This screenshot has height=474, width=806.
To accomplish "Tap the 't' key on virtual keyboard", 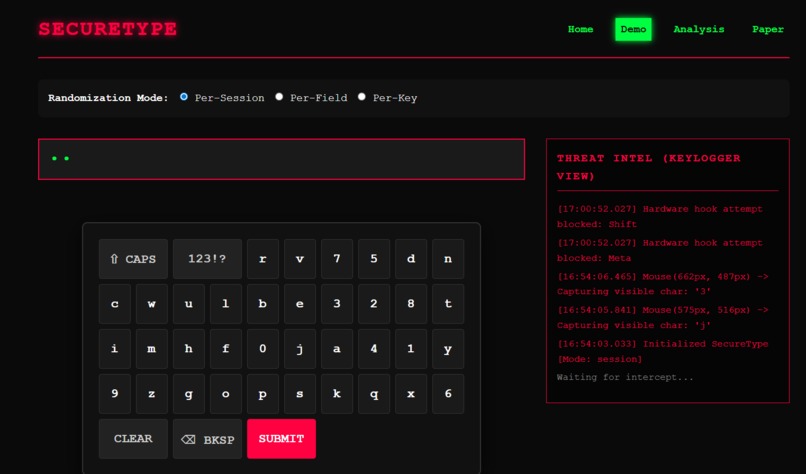I will (x=448, y=304).
